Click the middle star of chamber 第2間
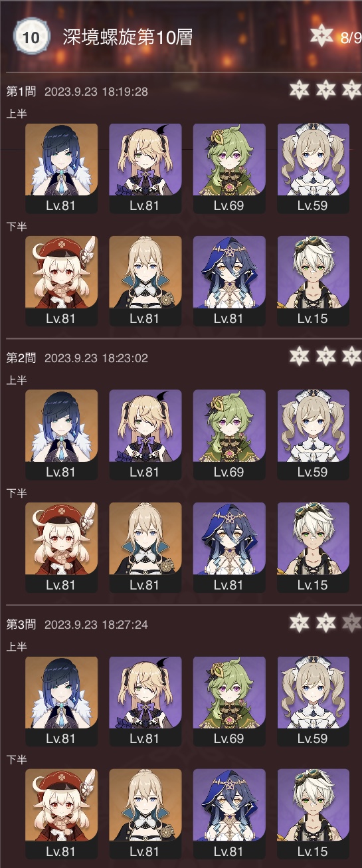 click(325, 357)
